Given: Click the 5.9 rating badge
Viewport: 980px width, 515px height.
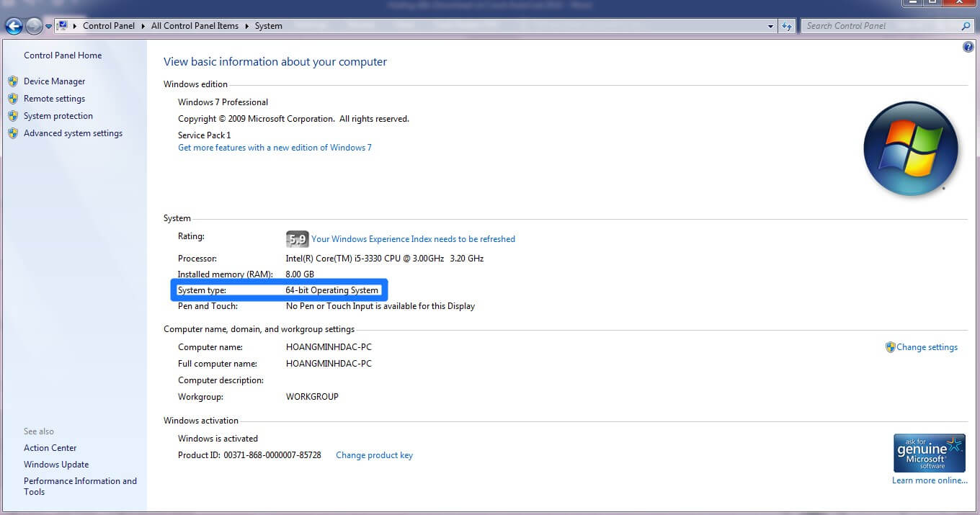Looking at the screenshot, I should click(x=297, y=239).
